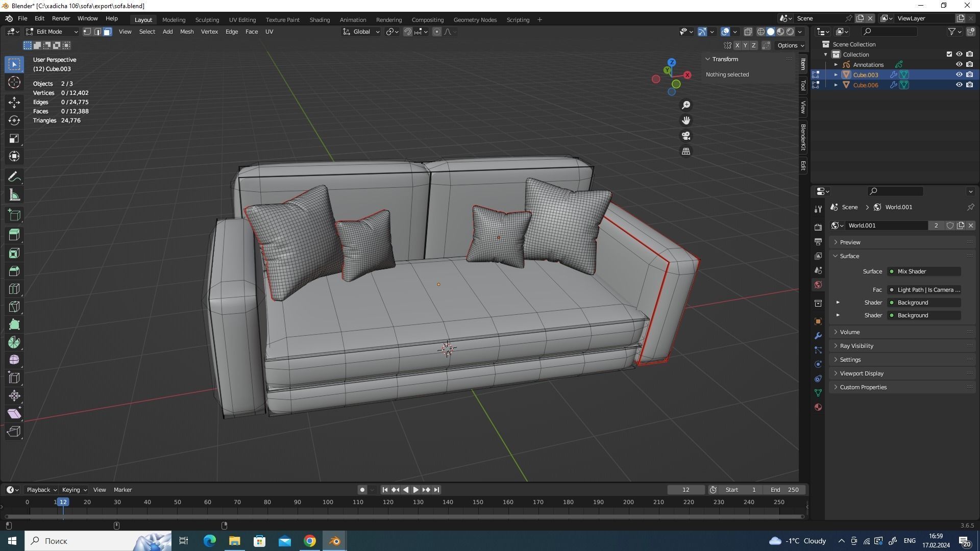This screenshot has height=551, width=980.
Task: Open Chrome from the taskbar
Action: point(310,541)
